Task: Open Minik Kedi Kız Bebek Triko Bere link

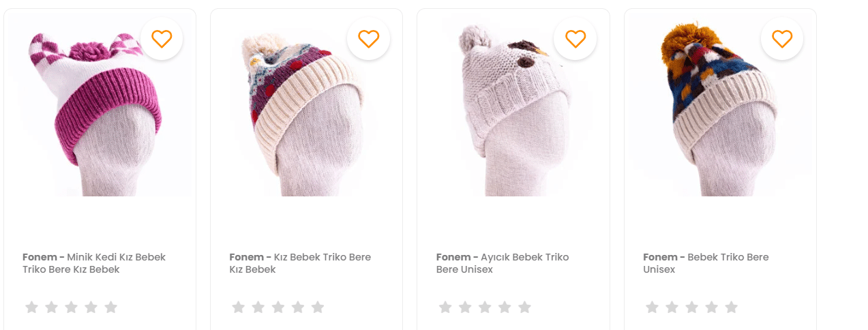Action: tap(94, 263)
